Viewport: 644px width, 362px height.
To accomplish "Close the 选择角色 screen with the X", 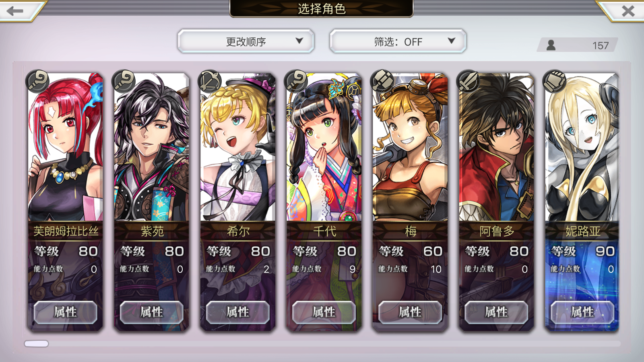I will (x=628, y=11).
